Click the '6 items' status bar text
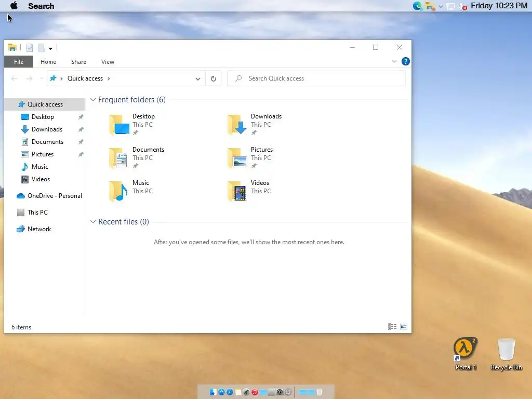This screenshot has height=399, width=532. (x=21, y=327)
